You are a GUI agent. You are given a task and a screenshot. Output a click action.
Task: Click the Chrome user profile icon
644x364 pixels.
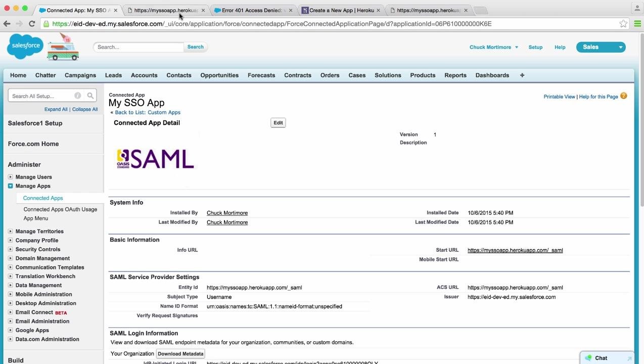pyautogui.click(x=637, y=8)
